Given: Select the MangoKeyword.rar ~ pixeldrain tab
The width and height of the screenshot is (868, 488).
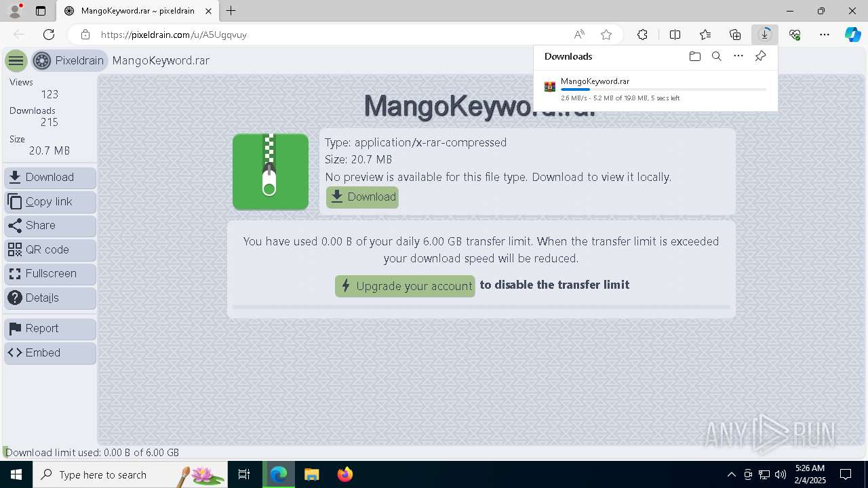Looking at the screenshot, I should [x=138, y=11].
